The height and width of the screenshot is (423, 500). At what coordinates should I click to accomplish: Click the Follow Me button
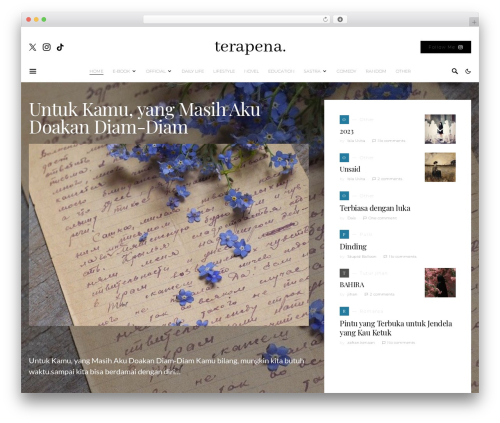click(x=446, y=47)
